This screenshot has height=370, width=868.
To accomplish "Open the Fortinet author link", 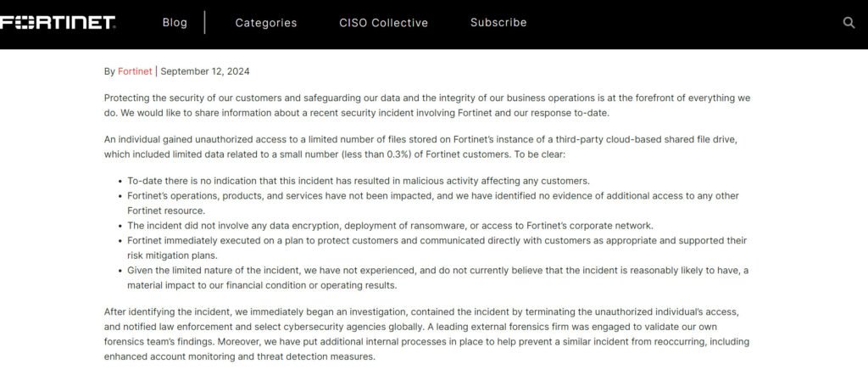I will click(135, 71).
